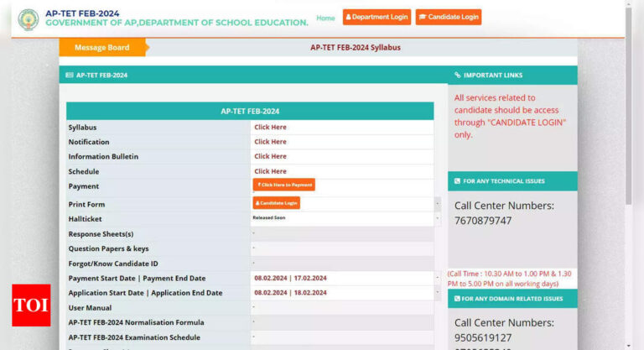Select the application dates 08.02.2024 | 18.02.2024
This screenshot has width=644, height=350.
pyautogui.click(x=290, y=292)
